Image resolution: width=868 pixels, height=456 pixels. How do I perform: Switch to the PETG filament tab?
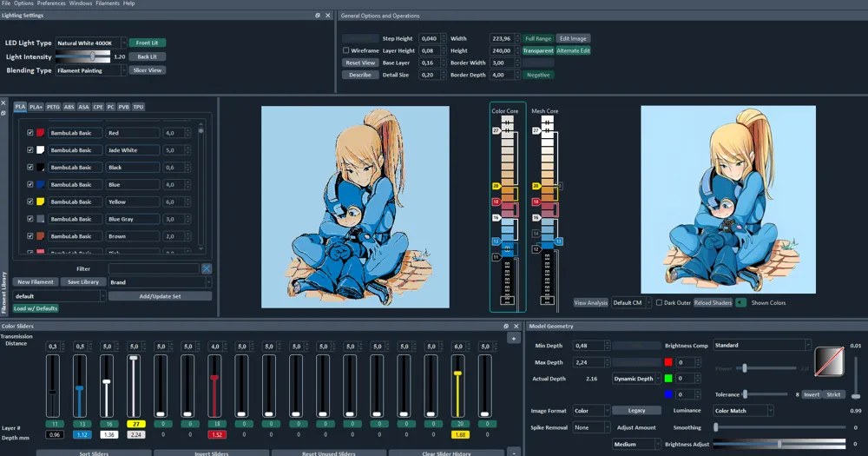[53, 107]
